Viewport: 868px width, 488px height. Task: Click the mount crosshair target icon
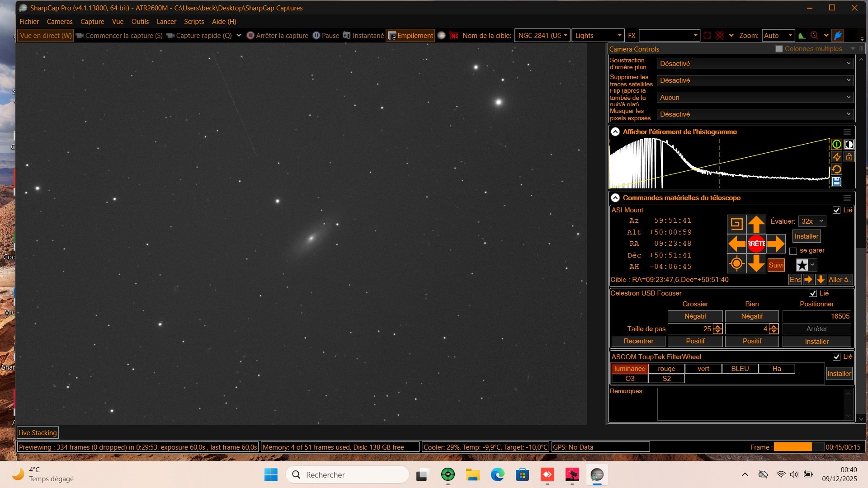tap(736, 263)
